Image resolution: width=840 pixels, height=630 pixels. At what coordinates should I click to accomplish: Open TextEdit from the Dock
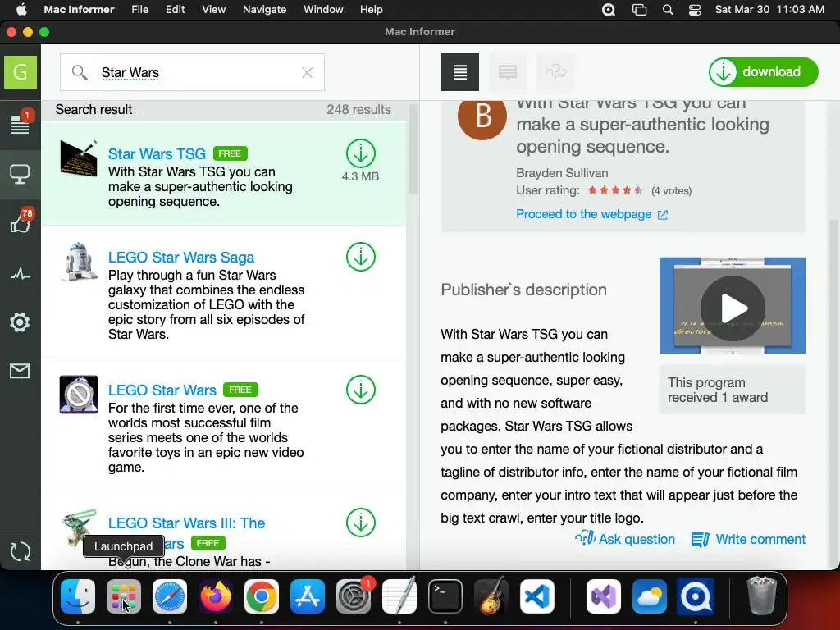point(399,596)
